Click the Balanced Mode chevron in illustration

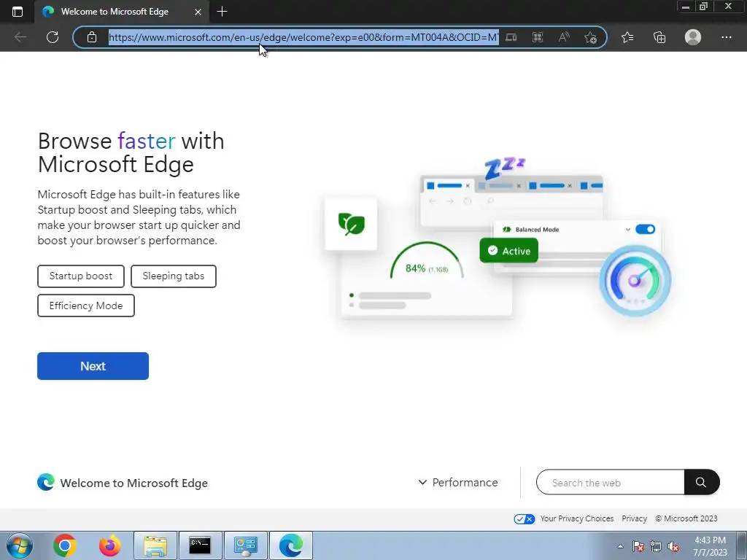click(x=628, y=230)
